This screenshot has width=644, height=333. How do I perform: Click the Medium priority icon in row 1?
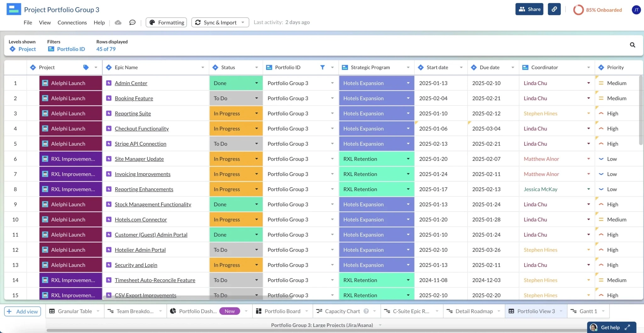pyautogui.click(x=601, y=83)
